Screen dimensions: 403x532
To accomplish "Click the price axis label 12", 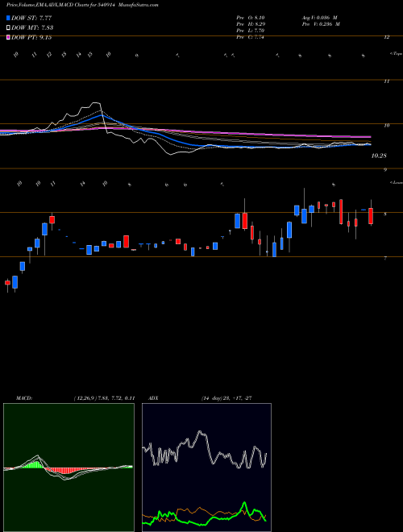I will click(x=386, y=37).
